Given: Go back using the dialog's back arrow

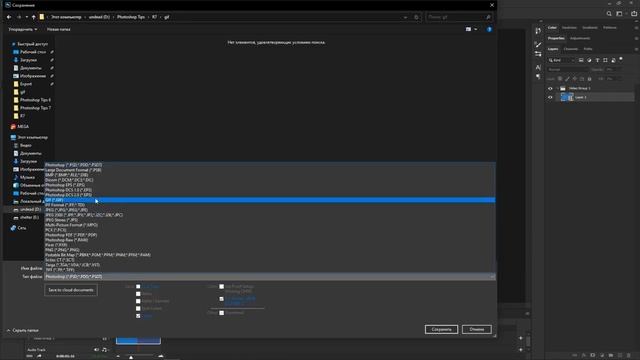Looking at the screenshot, I should pyautogui.click(x=9, y=17).
